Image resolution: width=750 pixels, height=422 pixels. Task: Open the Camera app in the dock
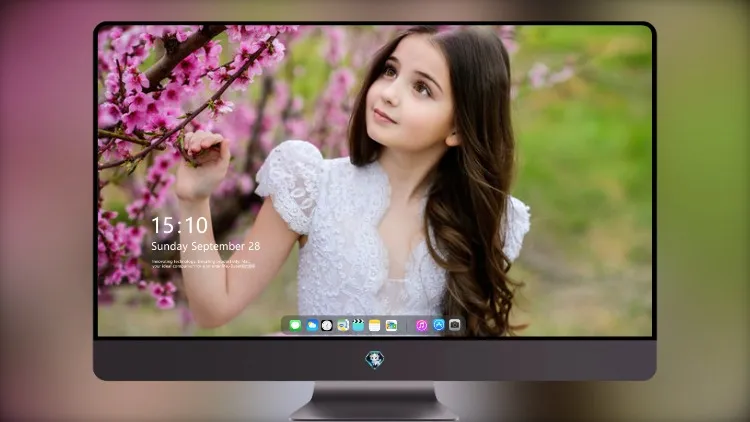pos(455,325)
